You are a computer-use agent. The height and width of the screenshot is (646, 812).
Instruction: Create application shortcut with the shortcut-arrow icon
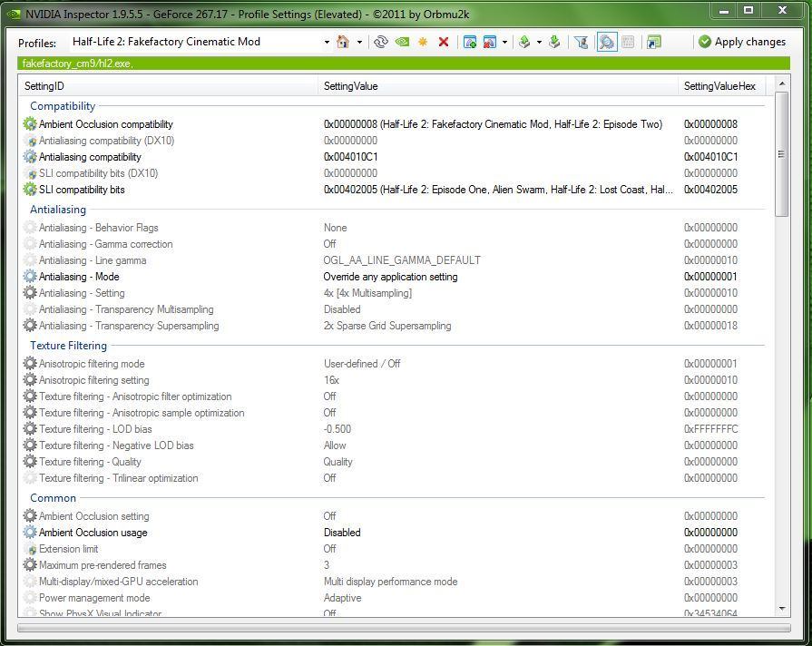(654, 42)
